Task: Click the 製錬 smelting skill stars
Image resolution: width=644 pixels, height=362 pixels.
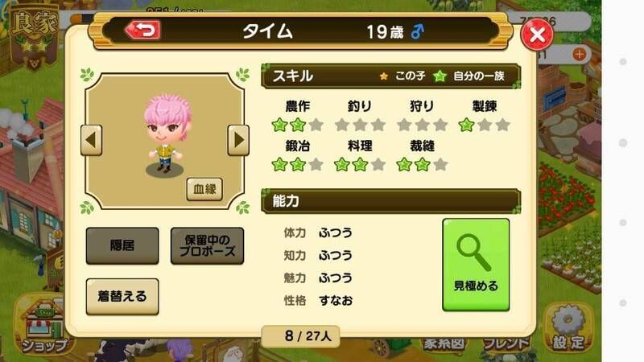Action: (485, 125)
